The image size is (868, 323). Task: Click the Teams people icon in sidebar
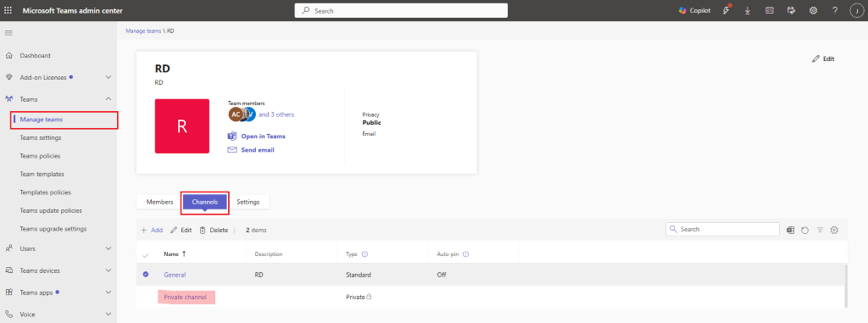tap(8, 99)
